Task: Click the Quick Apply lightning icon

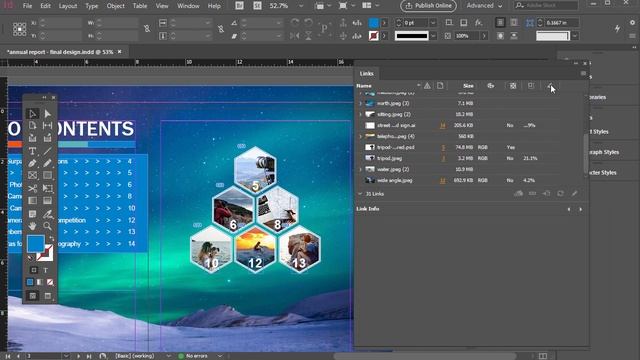Action: (617, 28)
